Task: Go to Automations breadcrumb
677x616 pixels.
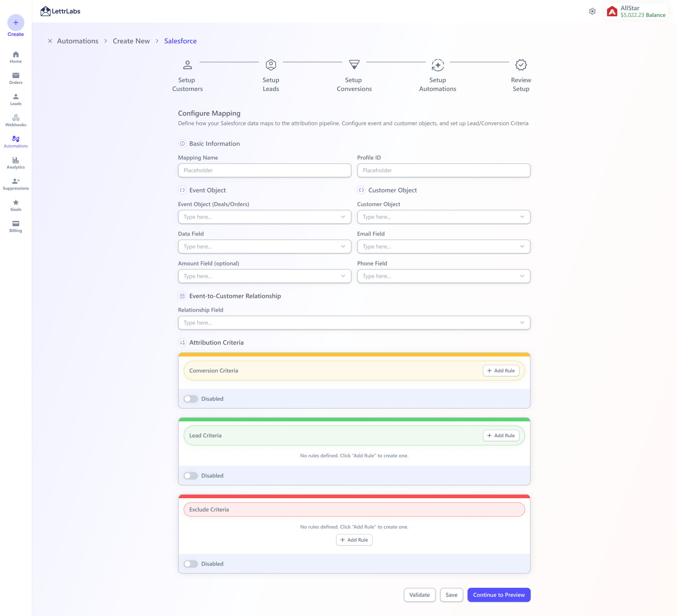Action: click(78, 41)
